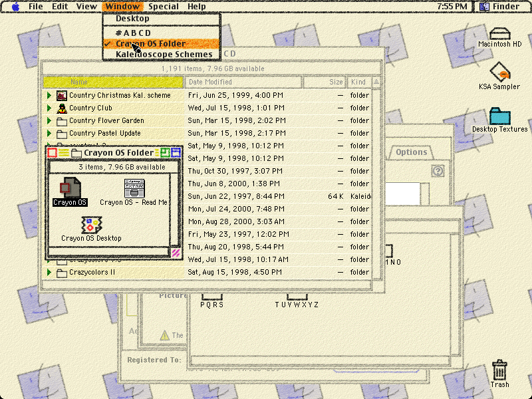Click the "64 K" size value

[x=336, y=196]
